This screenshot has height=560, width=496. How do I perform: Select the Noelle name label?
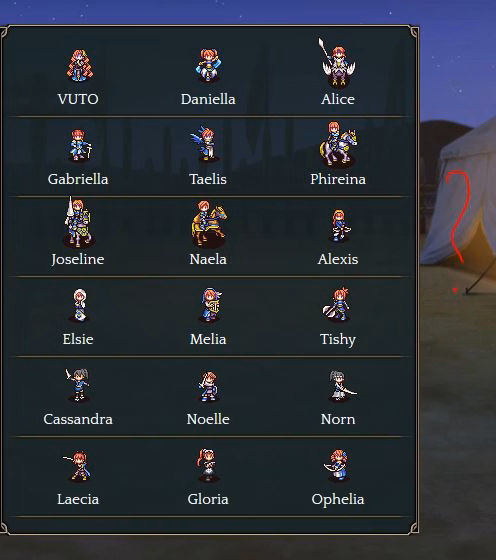click(208, 419)
